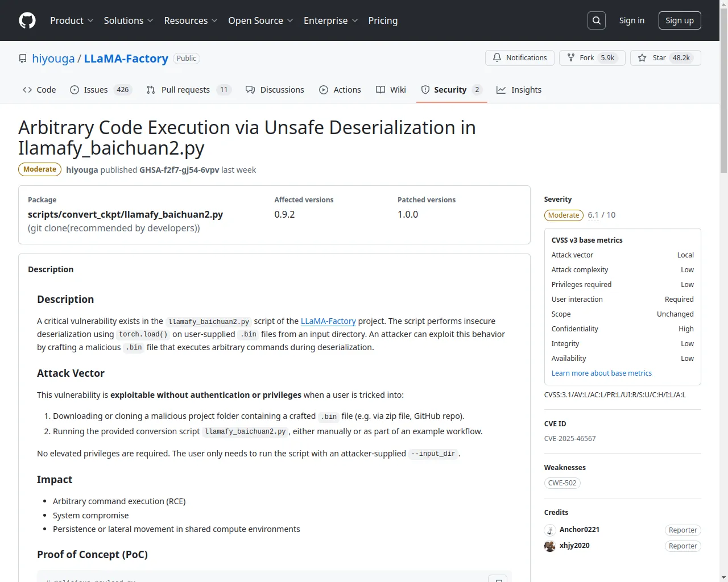
Task: Select the torch.load() inline code
Action: click(x=143, y=334)
